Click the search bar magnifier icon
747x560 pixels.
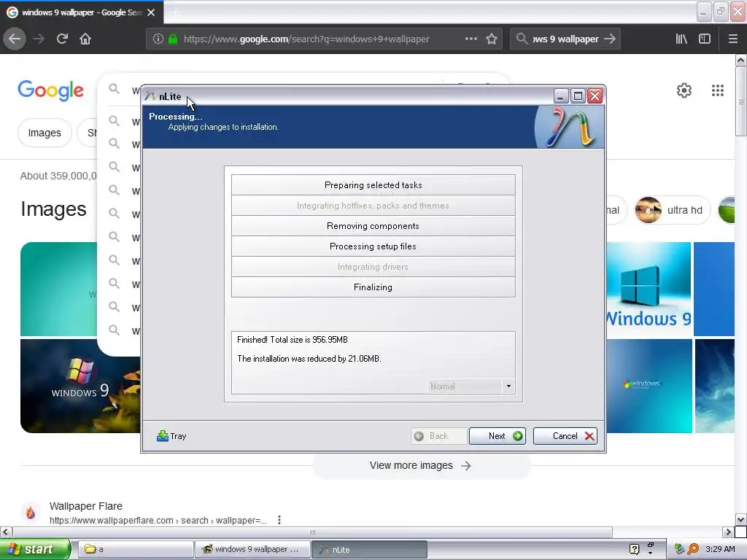(522, 39)
